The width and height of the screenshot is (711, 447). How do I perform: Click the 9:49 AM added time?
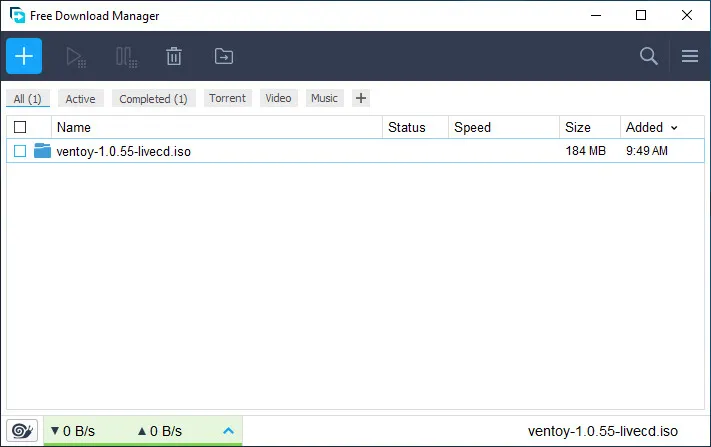647,151
